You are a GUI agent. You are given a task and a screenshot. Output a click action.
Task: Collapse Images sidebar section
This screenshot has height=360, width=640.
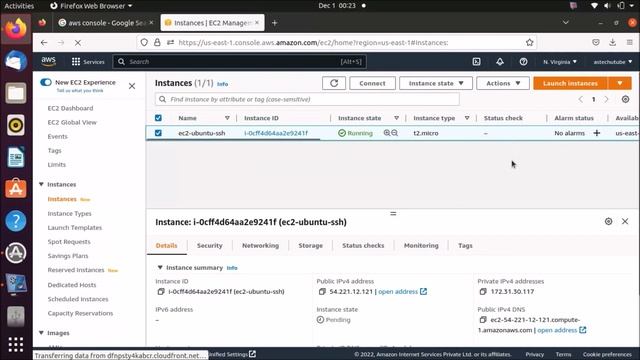tap(41, 333)
